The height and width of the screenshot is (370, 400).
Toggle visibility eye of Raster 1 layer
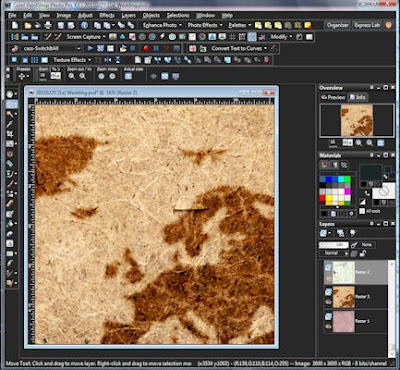click(328, 327)
